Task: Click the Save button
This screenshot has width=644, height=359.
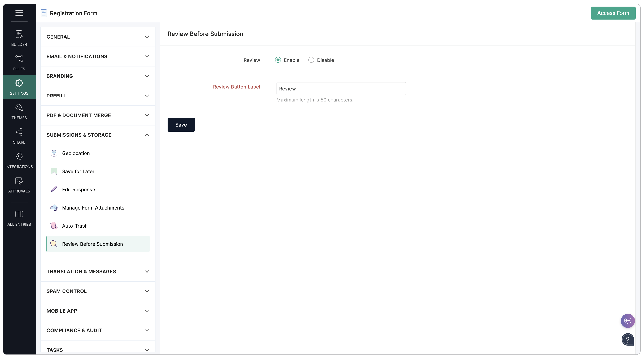Action: coord(181,125)
